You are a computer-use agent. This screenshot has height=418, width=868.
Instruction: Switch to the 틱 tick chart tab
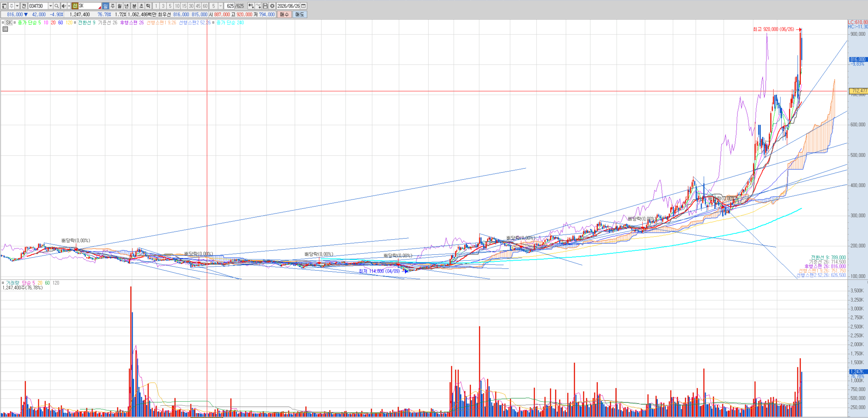click(148, 6)
